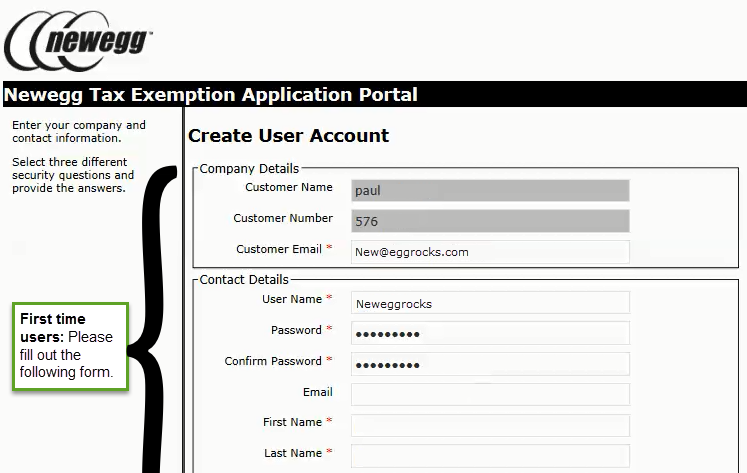Click into the Confirm Password field

click(490, 364)
